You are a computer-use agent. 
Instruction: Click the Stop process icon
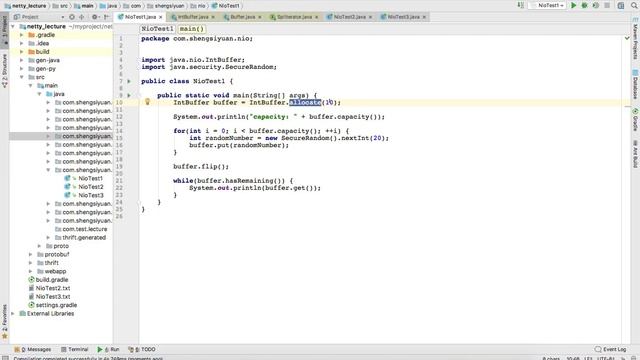tap(607, 6)
